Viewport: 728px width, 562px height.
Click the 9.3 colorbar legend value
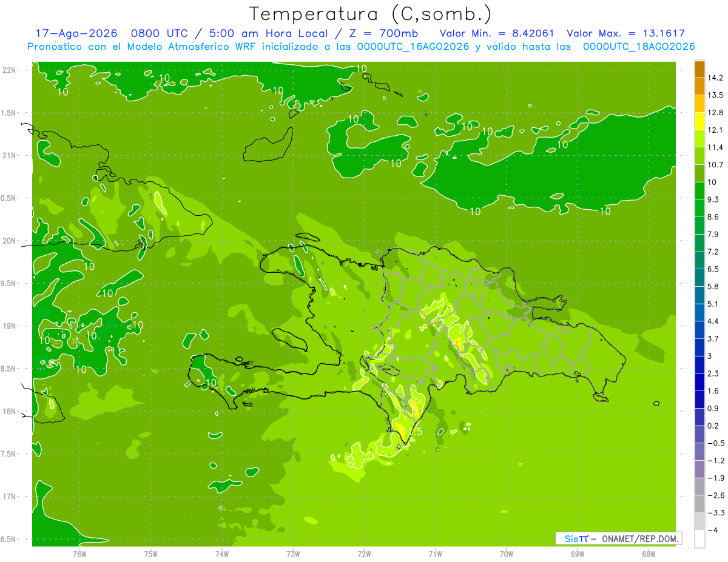point(713,199)
